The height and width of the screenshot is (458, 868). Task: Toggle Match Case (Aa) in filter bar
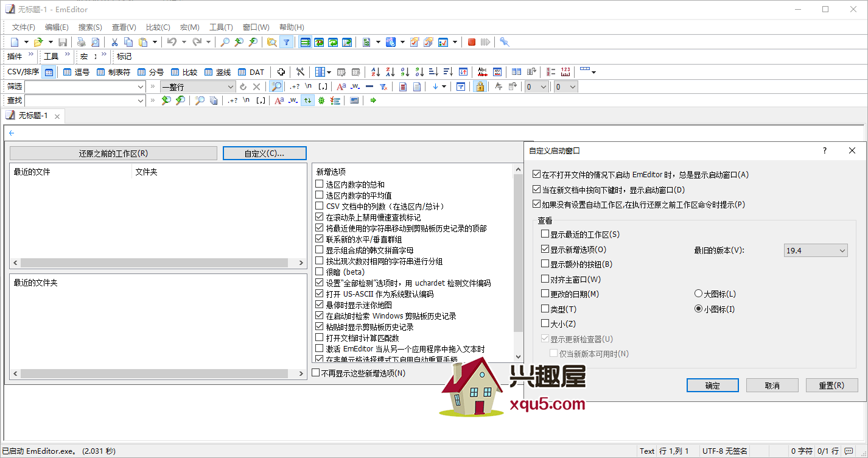(x=341, y=86)
